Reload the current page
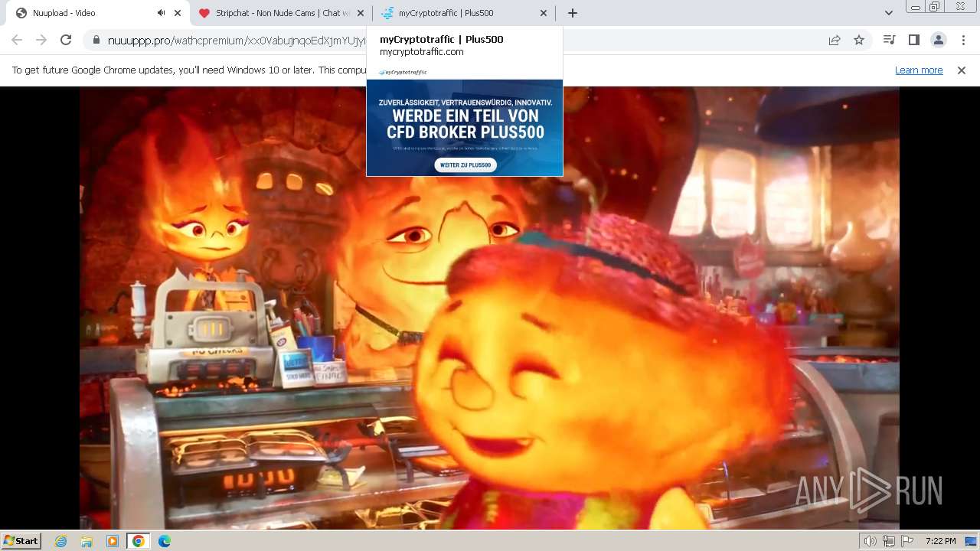Image resolution: width=980 pixels, height=551 pixels. 66,40
